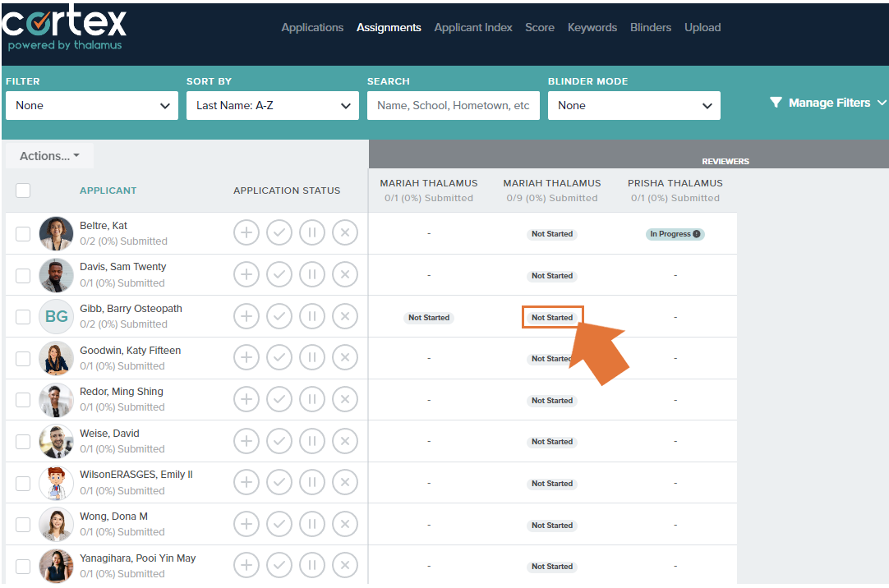
Task: Check the checkbox next to Kat Beltre
Action: (23, 232)
